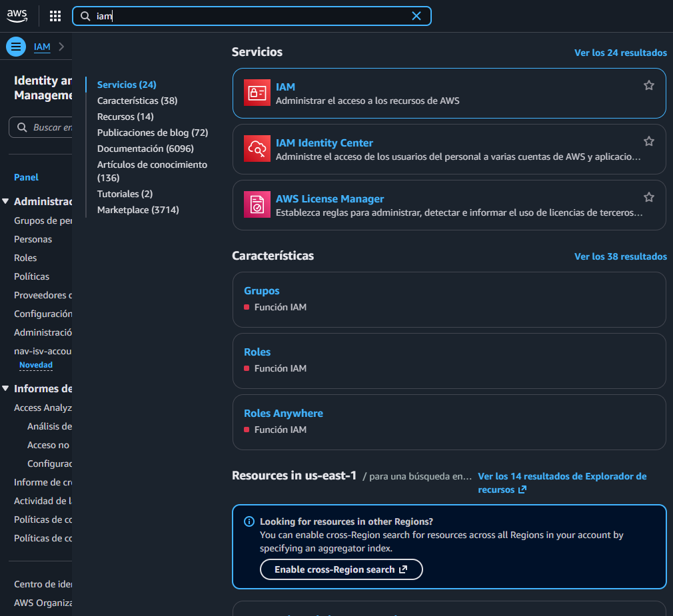
Task: Click the AWS logo home icon
Action: pyautogui.click(x=17, y=16)
